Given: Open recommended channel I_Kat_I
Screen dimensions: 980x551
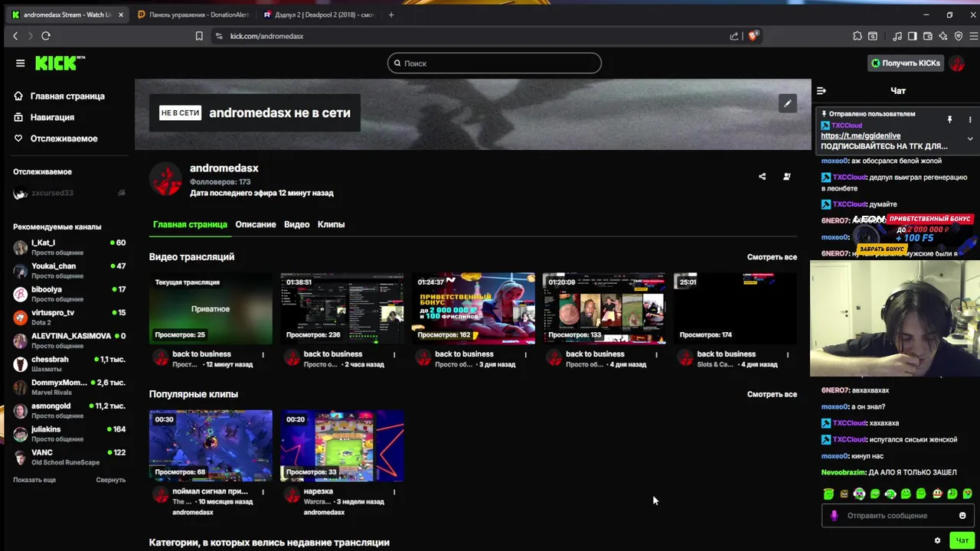Looking at the screenshot, I should (x=69, y=247).
